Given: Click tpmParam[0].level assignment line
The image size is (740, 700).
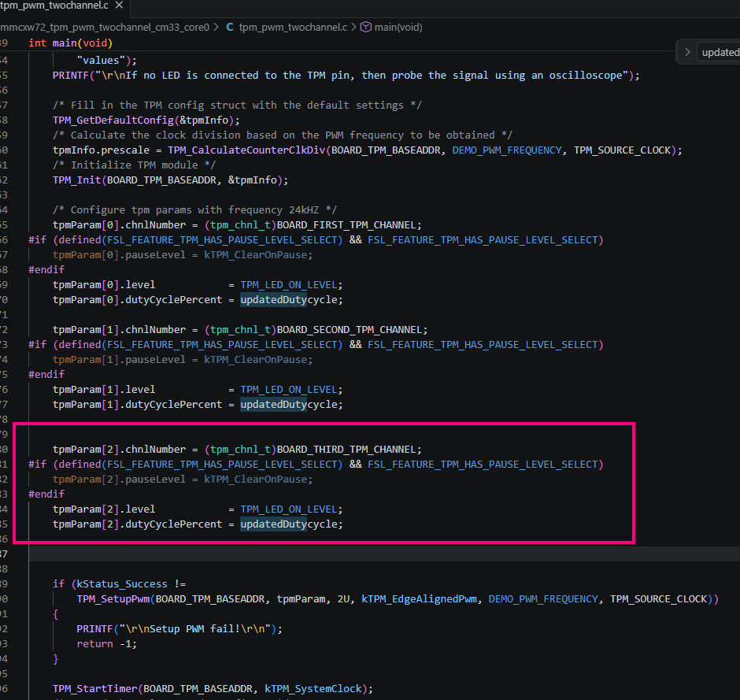Looking at the screenshot, I should 198,285.
